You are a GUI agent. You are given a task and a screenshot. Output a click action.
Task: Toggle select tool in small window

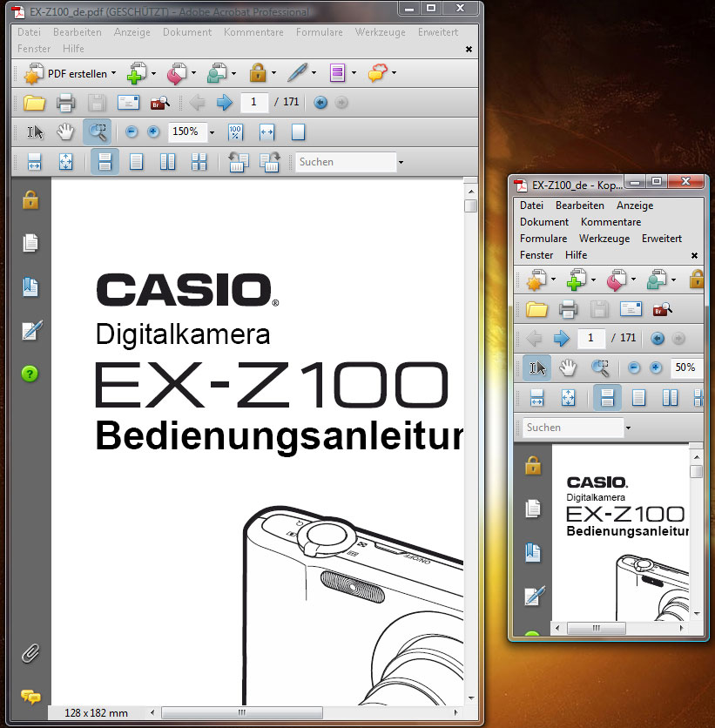click(537, 368)
